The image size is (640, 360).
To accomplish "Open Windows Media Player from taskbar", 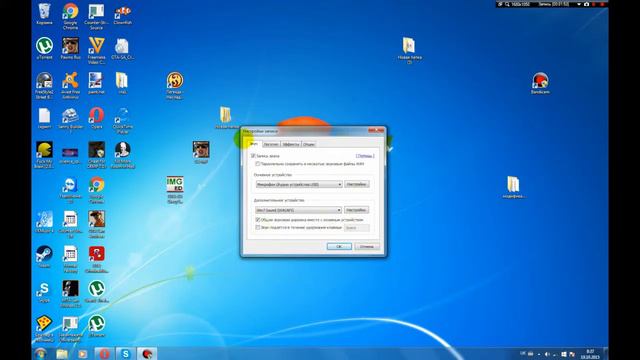I will (83, 354).
